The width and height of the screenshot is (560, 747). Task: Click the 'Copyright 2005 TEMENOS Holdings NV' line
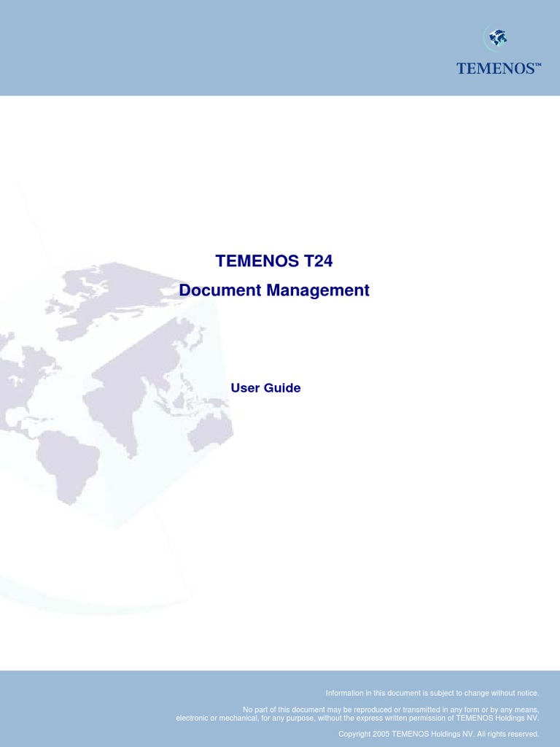point(438,734)
